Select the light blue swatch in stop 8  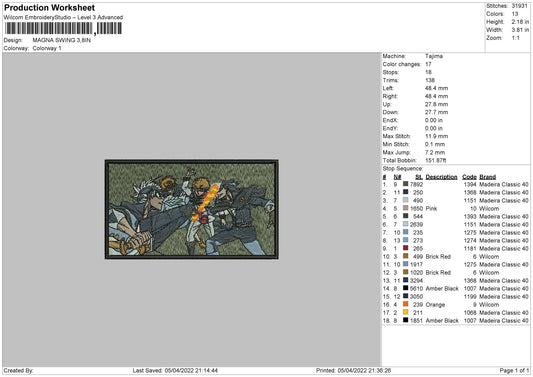pos(405,240)
